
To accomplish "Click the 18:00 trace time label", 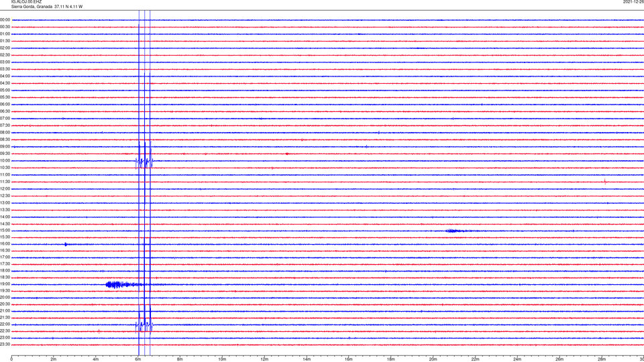I will (x=5, y=271).
